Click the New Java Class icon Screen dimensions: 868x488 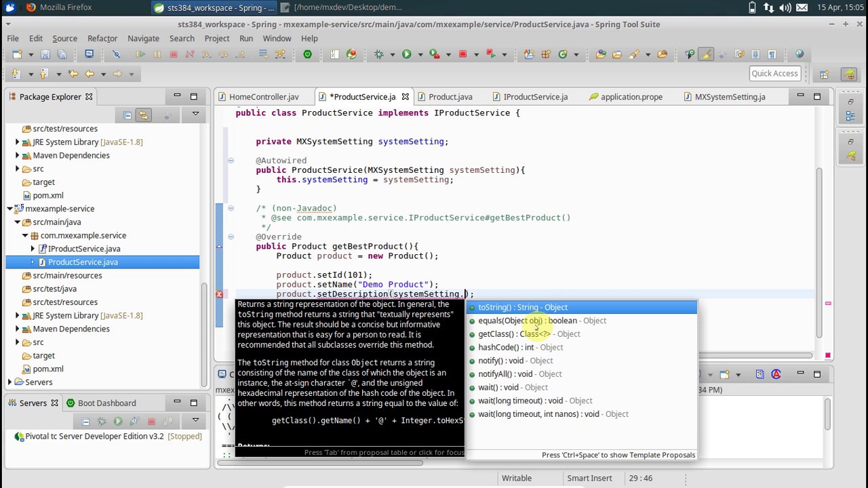click(x=562, y=54)
